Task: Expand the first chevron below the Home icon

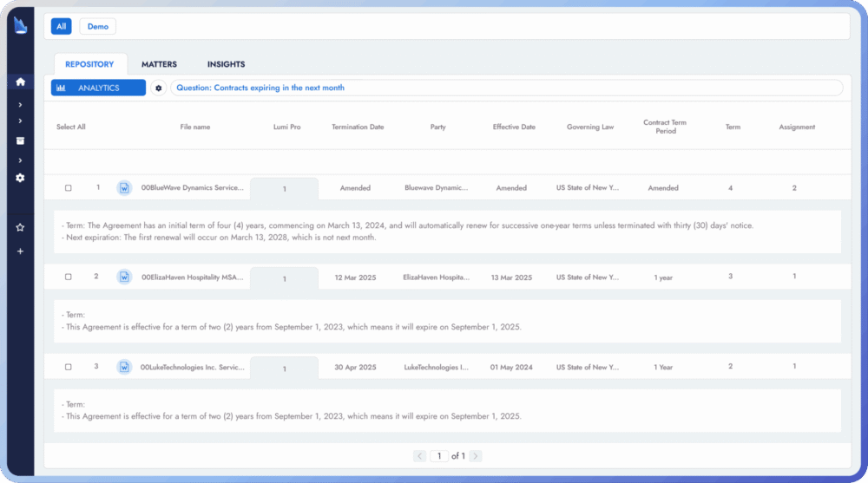Action: pyautogui.click(x=21, y=105)
